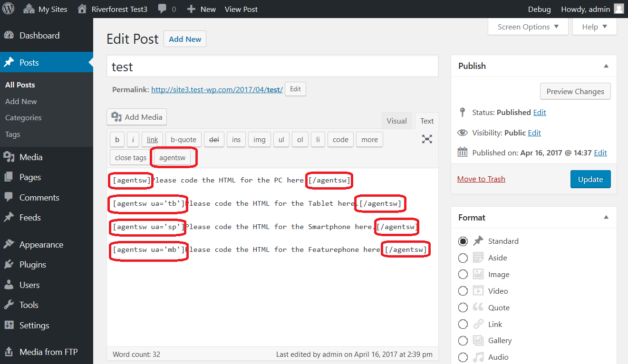Open Media from FTP

coord(47,352)
